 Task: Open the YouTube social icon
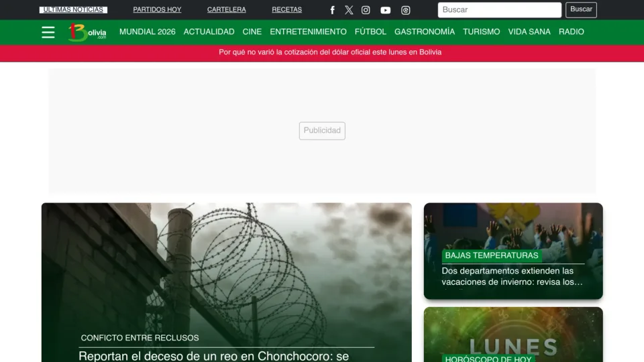385,10
